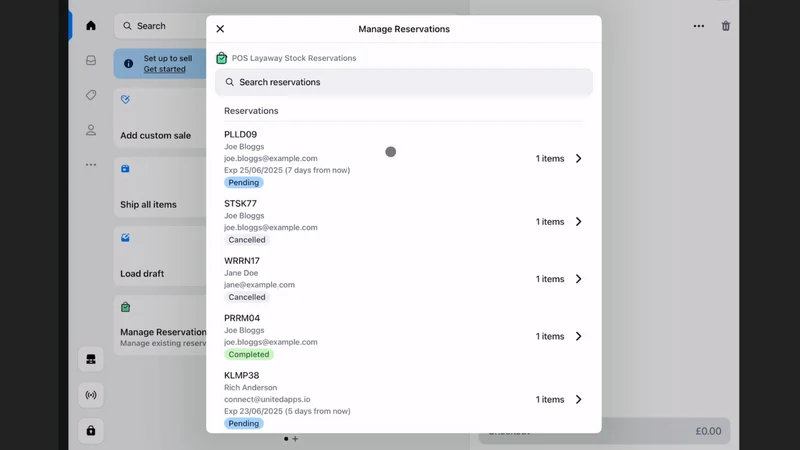Open the PRRM04 completed reservation
Image resolution: width=800 pixels, height=450 pixels.
tap(404, 336)
